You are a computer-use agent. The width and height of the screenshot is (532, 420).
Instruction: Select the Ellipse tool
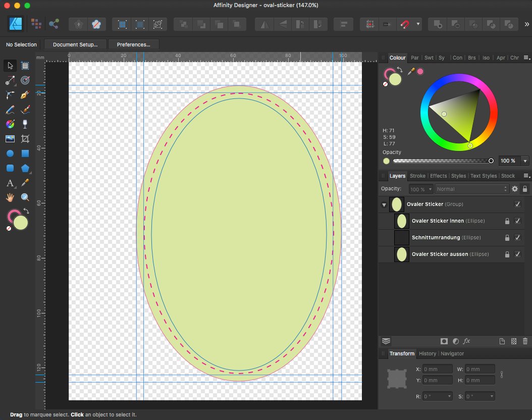coord(10,153)
